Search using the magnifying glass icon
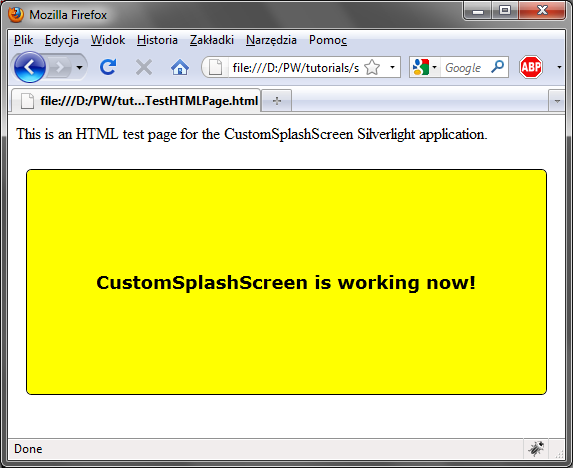The width and height of the screenshot is (573, 468). (x=498, y=67)
